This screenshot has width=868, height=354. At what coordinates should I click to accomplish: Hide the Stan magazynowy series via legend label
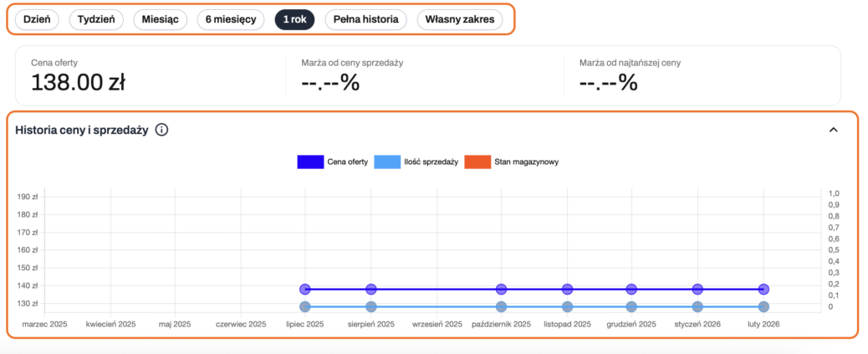(x=525, y=162)
